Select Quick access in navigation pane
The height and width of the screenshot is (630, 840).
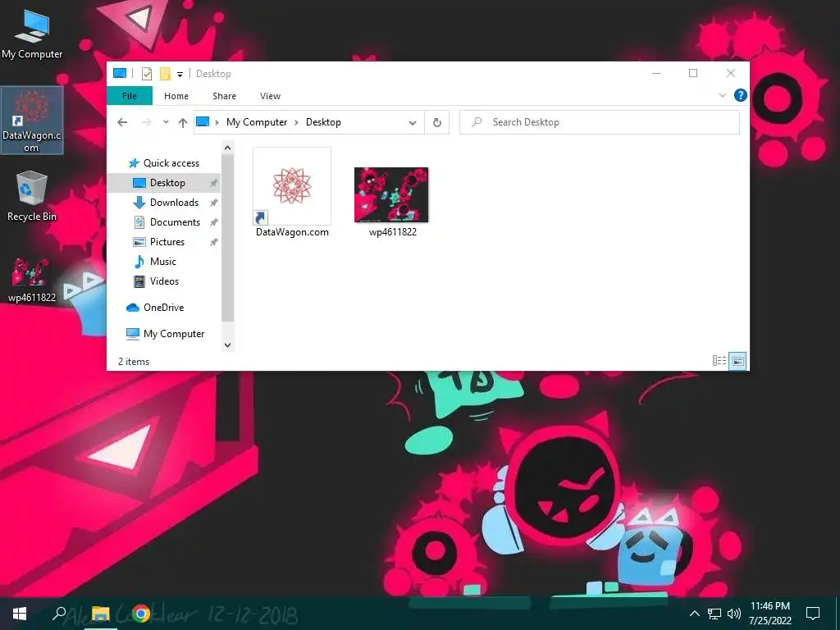click(x=164, y=163)
